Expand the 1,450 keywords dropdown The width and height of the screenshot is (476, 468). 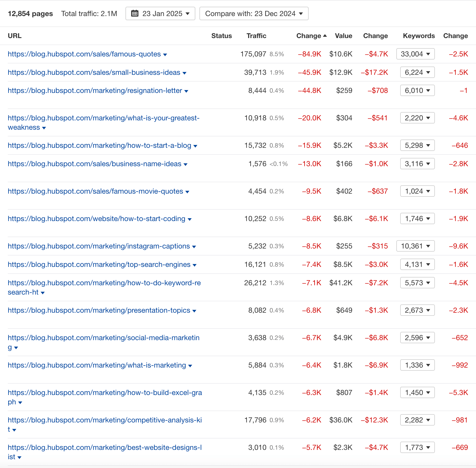click(x=417, y=392)
